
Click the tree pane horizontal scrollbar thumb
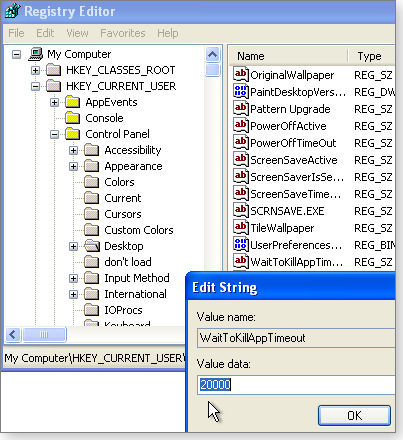click(x=44, y=334)
